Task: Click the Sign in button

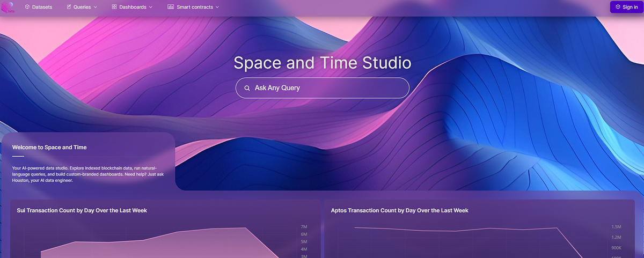Action: 626,7
